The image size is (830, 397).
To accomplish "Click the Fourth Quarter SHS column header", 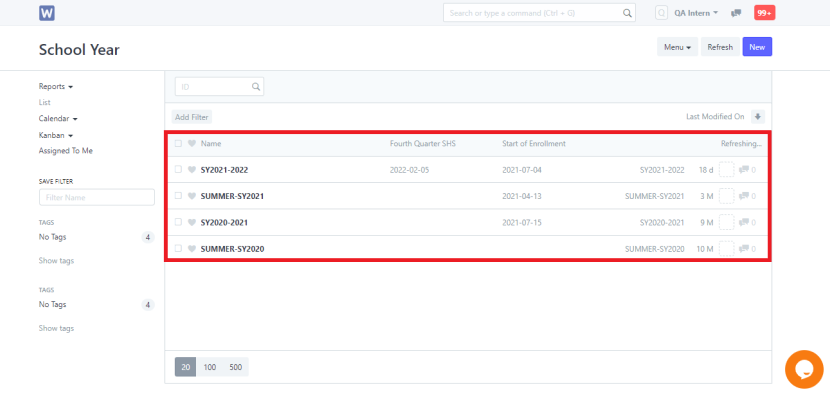I will pos(423,143).
